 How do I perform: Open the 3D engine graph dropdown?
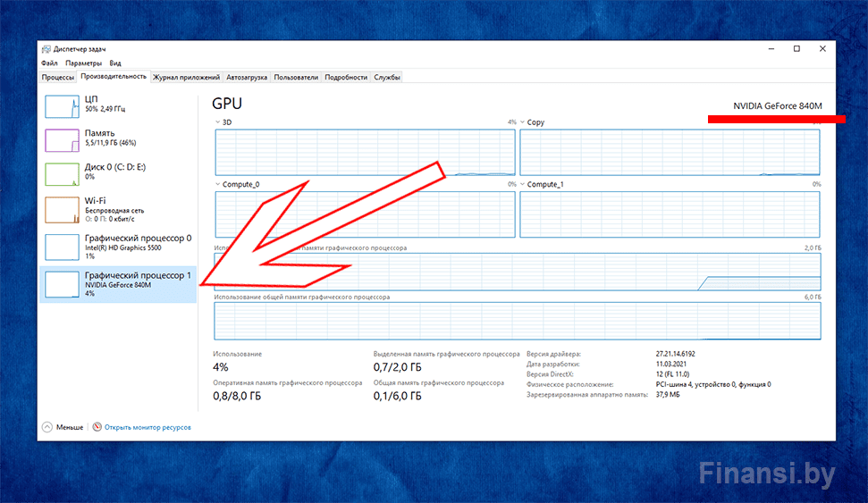click(x=217, y=122)
